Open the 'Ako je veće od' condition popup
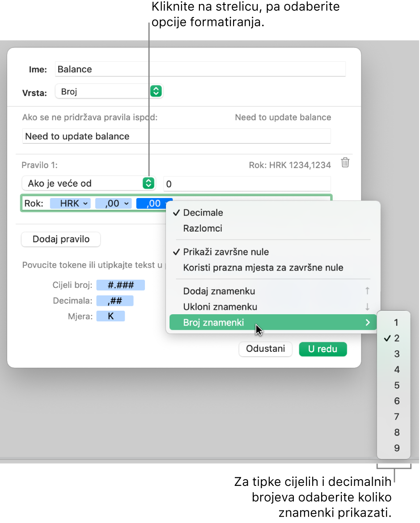The height and width of the screenshot is (523, 420). pos(148,183)
